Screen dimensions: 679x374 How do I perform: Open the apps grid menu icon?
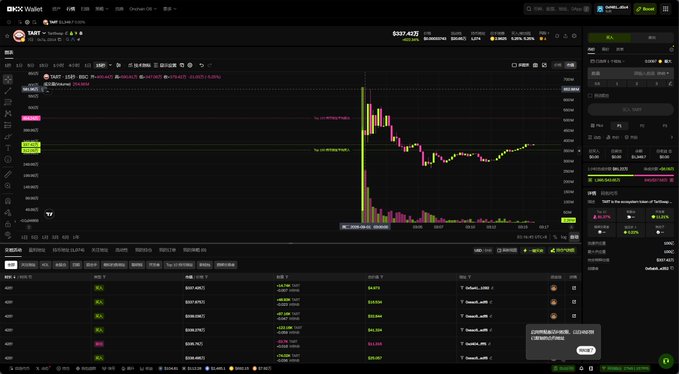(666, 9)
